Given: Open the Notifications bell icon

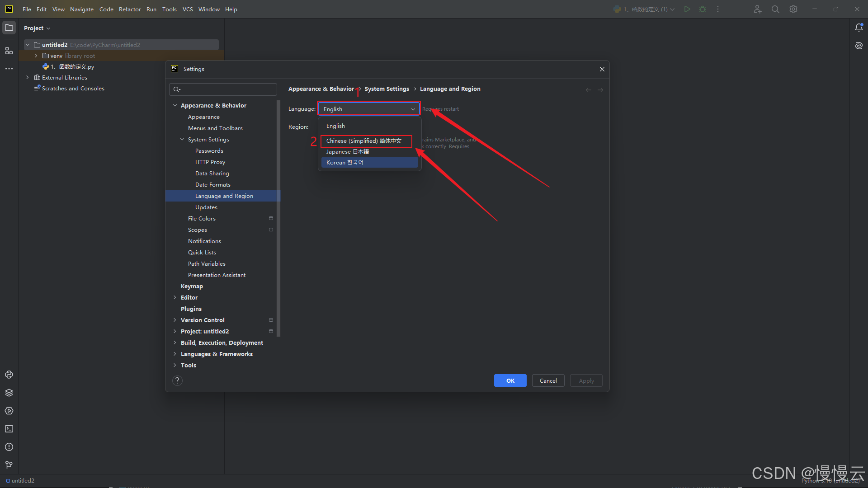Looking at the screenshot, I should [x=859, y=28].
